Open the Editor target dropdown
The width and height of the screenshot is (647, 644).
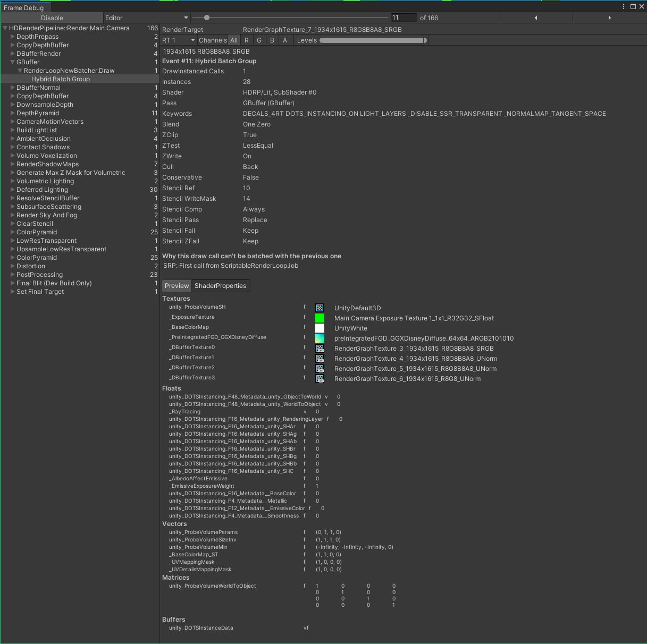(146, 17)
